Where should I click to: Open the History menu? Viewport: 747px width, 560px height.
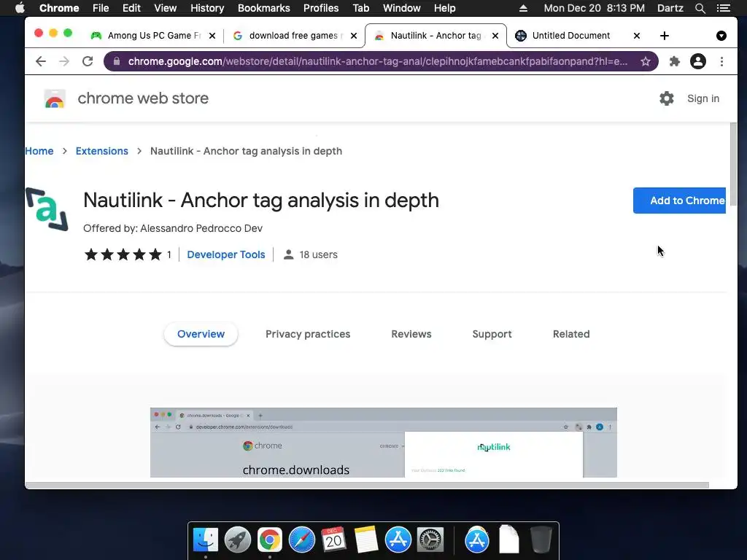(207, 8)
